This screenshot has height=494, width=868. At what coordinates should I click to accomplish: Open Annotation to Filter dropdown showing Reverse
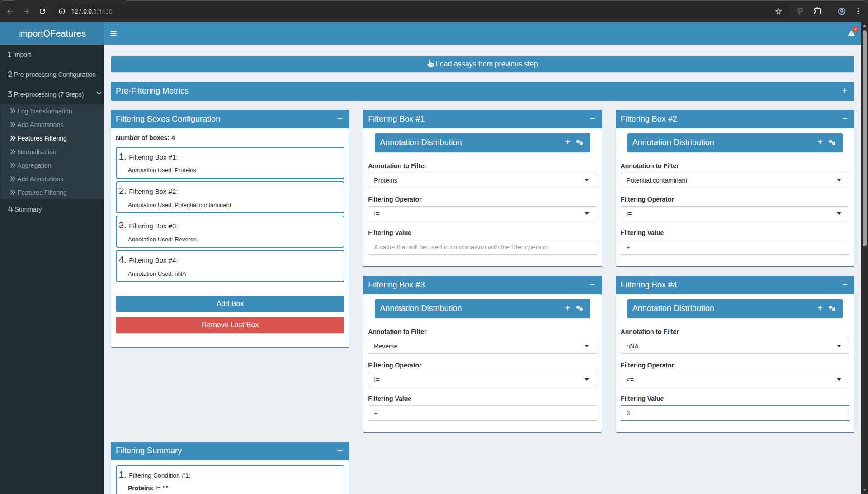click(x=482, y=346)
